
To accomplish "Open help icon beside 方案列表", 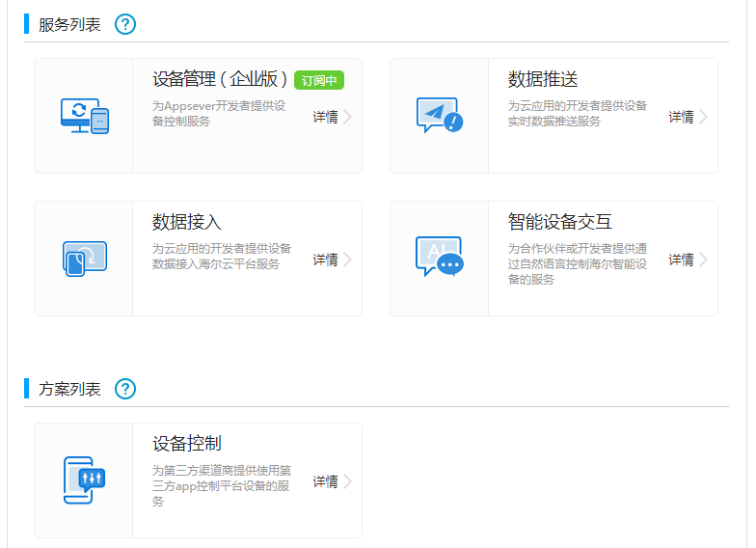I will coord(125,389).
